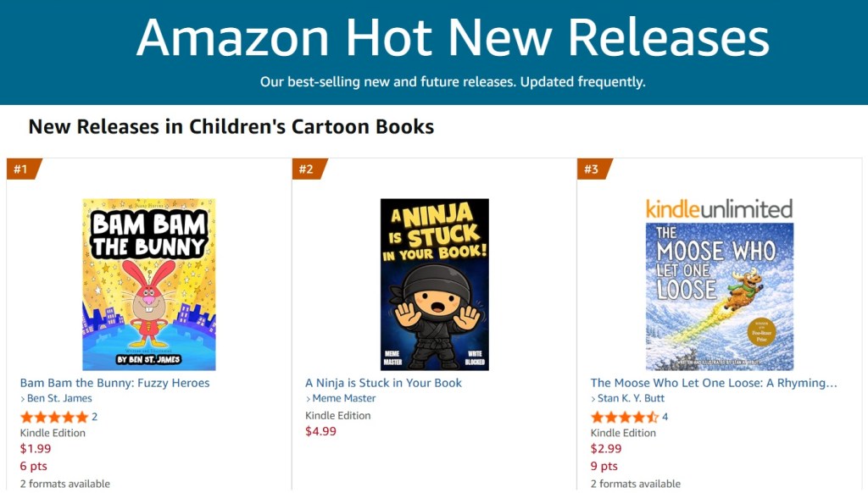Image resolution: width=868 pixels, height=493 pixels.
Task: Visit author Ben St. James page
Action: [x=59, y=398]
